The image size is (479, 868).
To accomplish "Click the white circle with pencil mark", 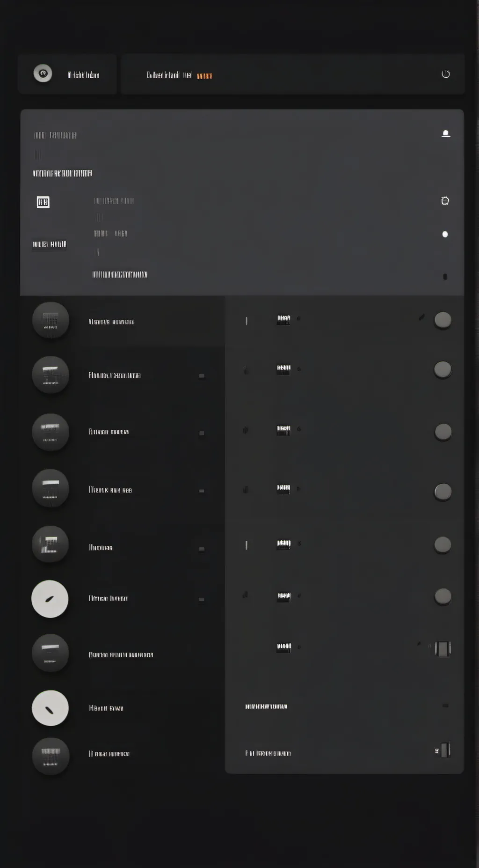I will pyautogui.click(x=50, y=599).
